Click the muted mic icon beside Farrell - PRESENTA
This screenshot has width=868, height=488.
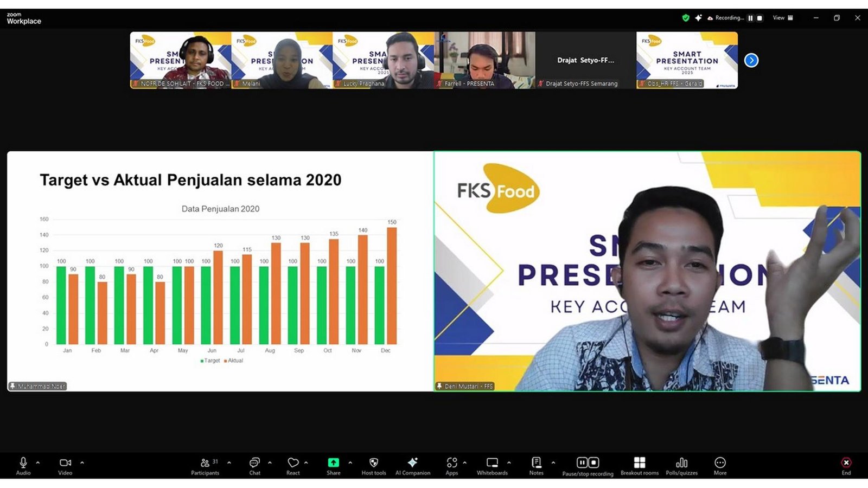coord(439,84)
